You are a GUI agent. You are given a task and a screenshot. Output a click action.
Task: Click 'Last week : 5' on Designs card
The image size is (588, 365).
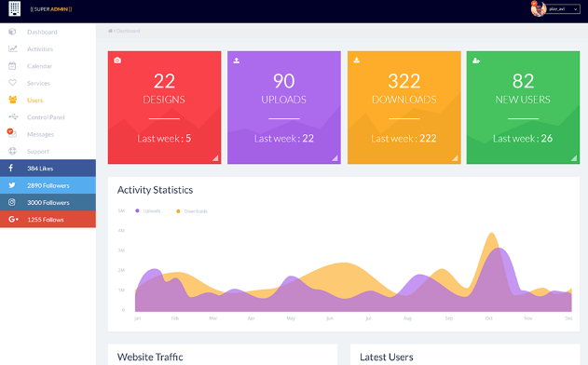(x=164, y=139)
